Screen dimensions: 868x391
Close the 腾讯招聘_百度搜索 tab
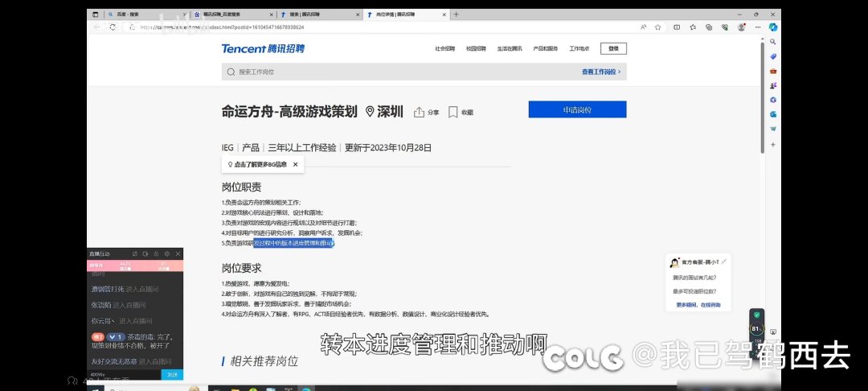tap(271, 14)
